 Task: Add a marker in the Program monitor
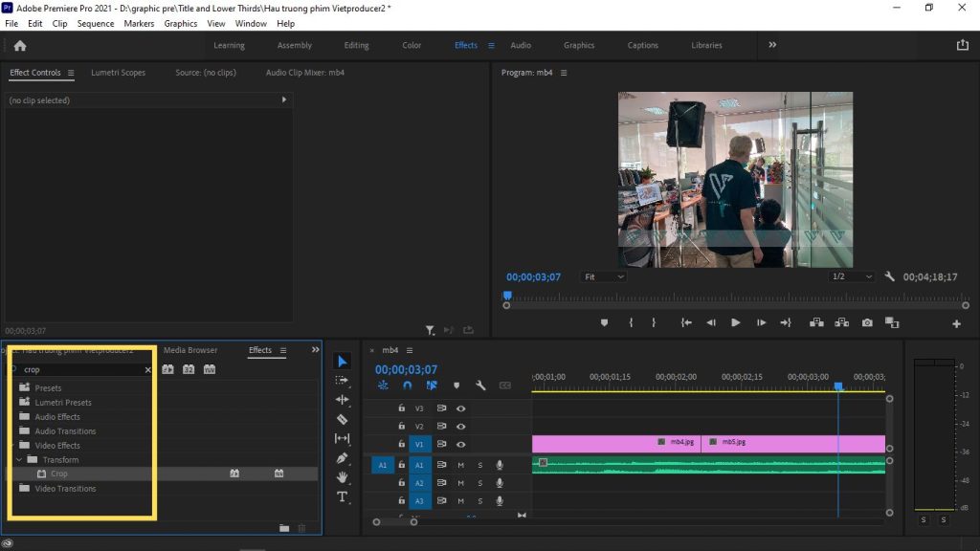pos(604,323)
